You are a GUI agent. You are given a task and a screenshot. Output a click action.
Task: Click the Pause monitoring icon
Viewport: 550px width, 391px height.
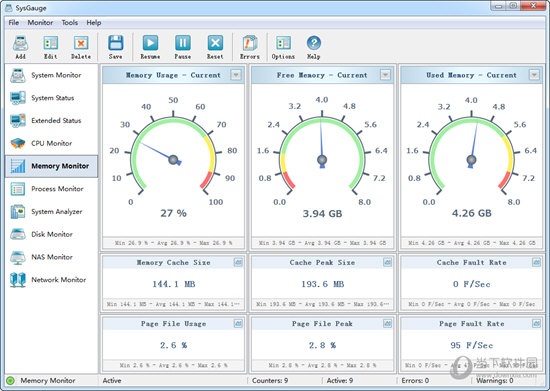coord(183,43)
